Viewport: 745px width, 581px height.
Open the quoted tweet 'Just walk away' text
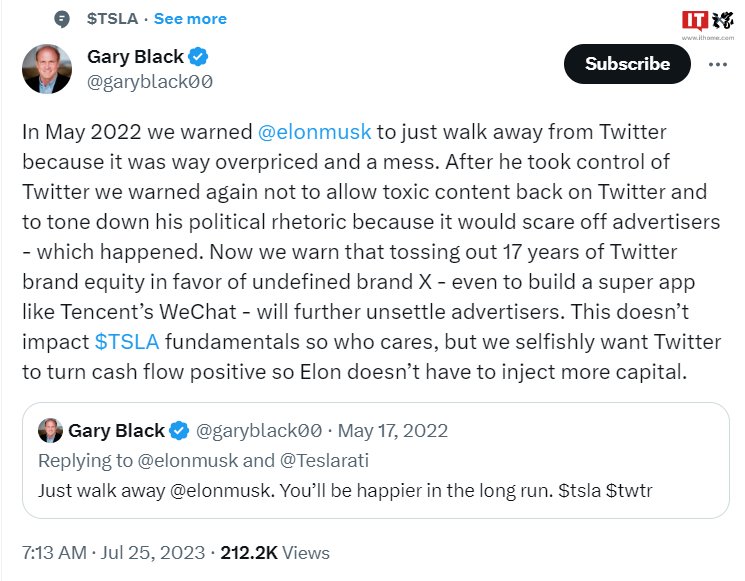click(x=345, y=490)
